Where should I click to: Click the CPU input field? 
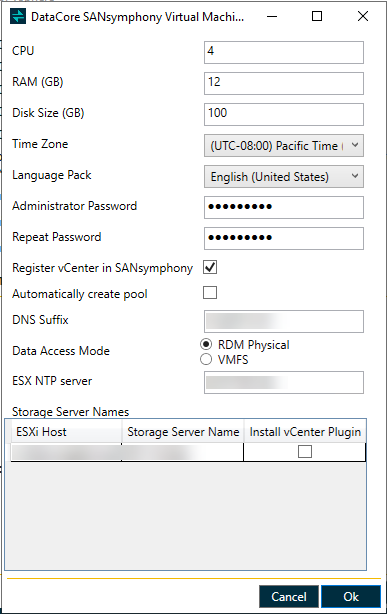tap(284, 52)
